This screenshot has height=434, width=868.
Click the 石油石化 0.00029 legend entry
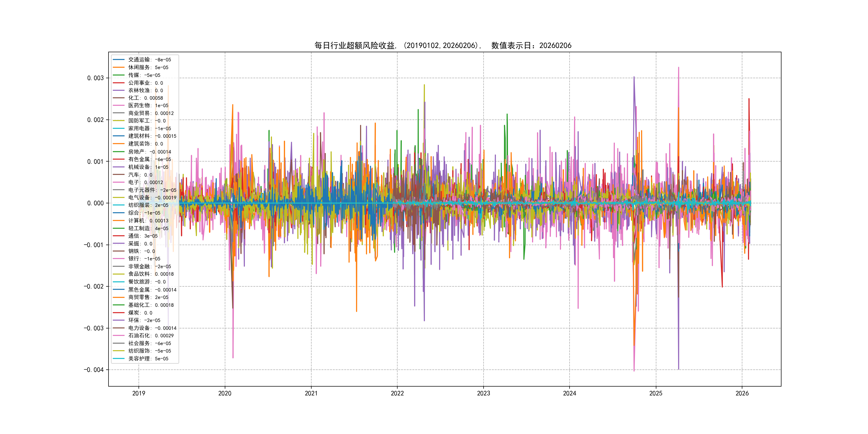151,336
